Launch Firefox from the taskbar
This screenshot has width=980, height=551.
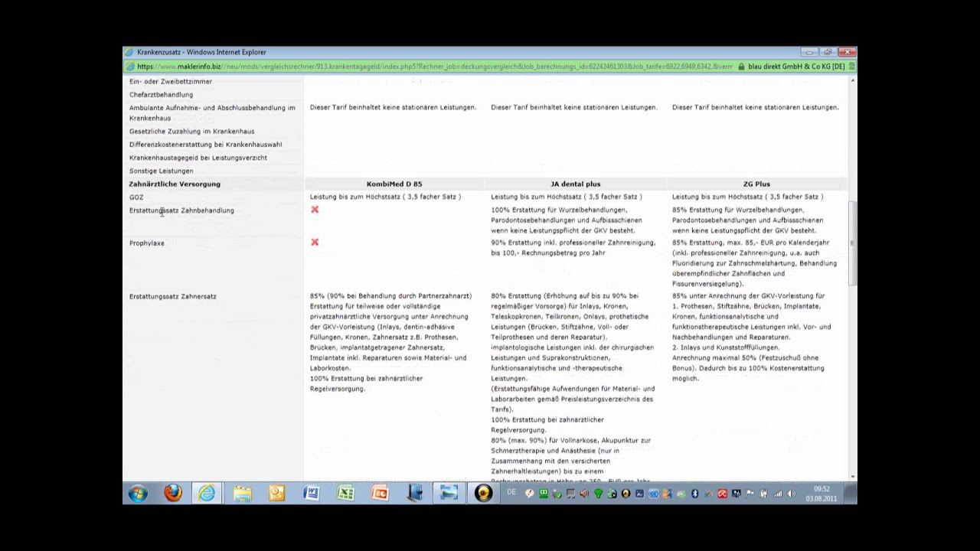173,494
